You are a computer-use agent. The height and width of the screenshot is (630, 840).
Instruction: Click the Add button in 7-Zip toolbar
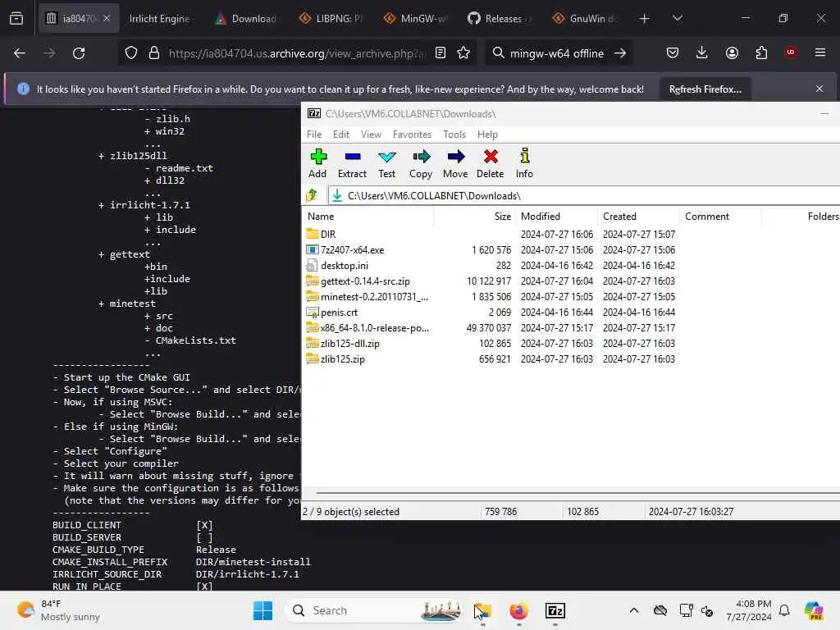click(317, 163)
